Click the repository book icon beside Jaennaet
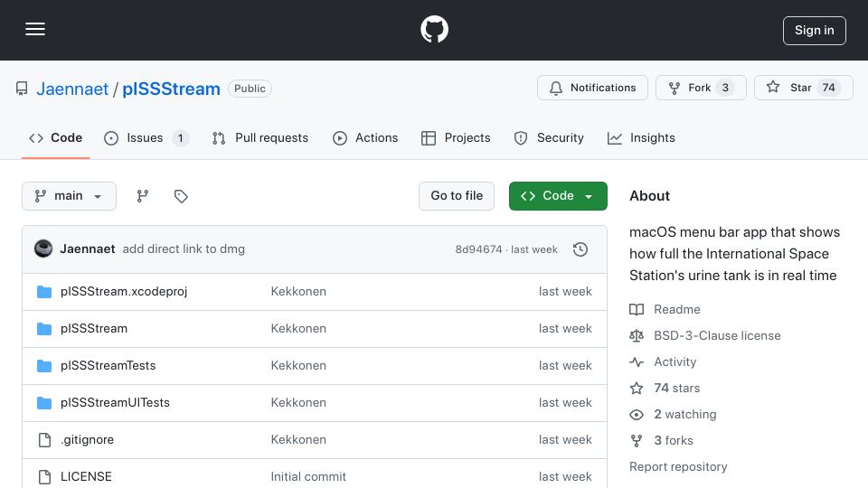 (22, 89)
